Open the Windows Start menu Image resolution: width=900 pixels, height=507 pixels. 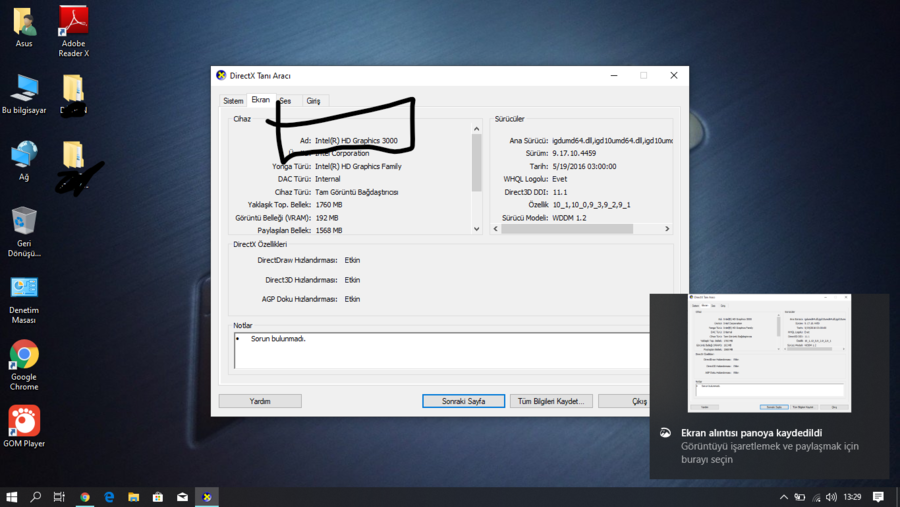click(x=12, y=497)
